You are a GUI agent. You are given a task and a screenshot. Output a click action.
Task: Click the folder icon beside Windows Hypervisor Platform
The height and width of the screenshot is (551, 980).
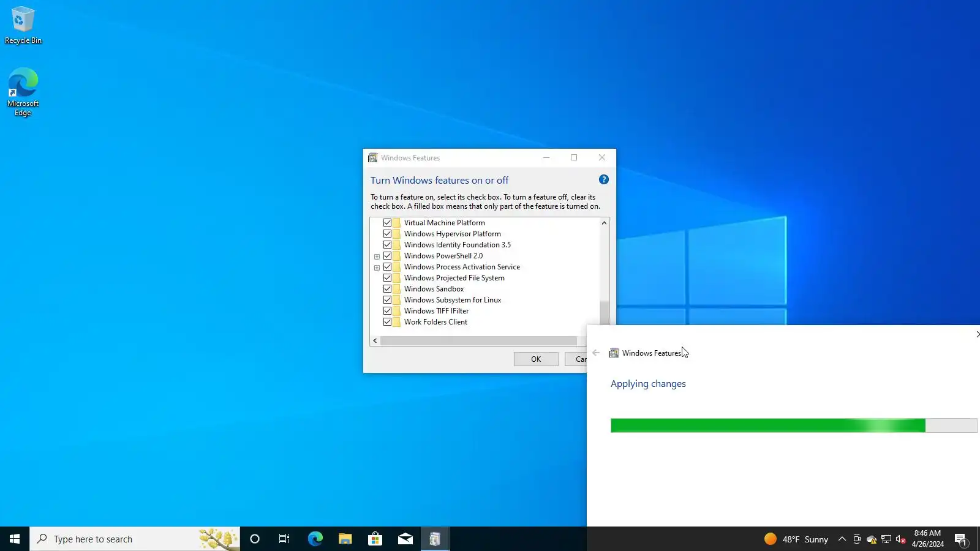(x=397, y=234)
